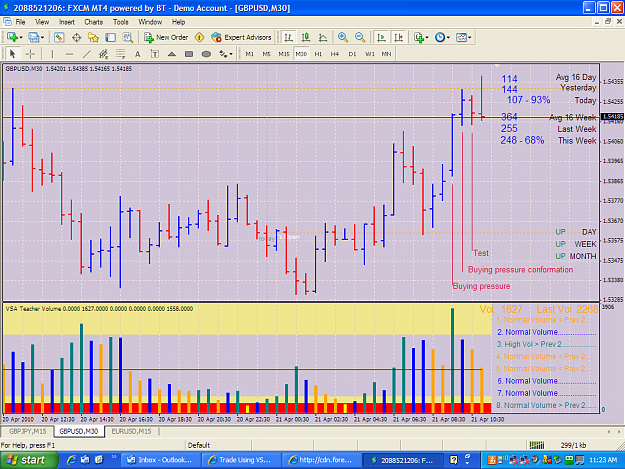Switch to candlestick chart mode
The height and width of the screenshot is (469, 625).
click(x=306, y=37)
